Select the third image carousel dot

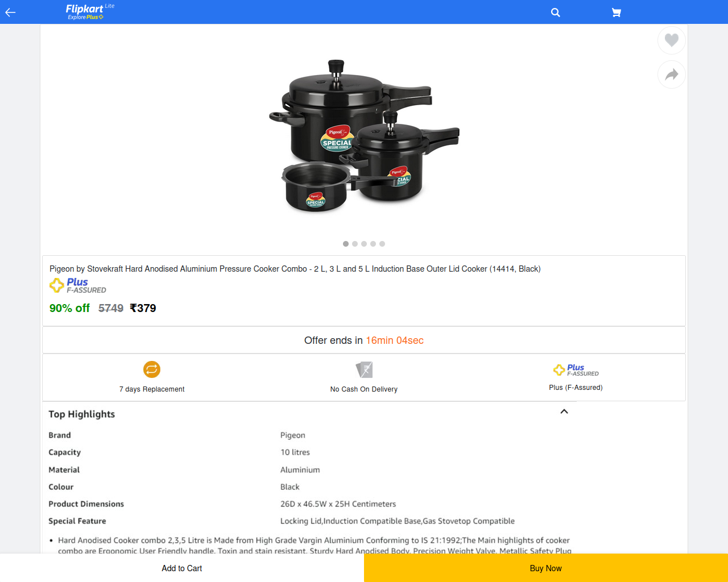click(364, 244)
